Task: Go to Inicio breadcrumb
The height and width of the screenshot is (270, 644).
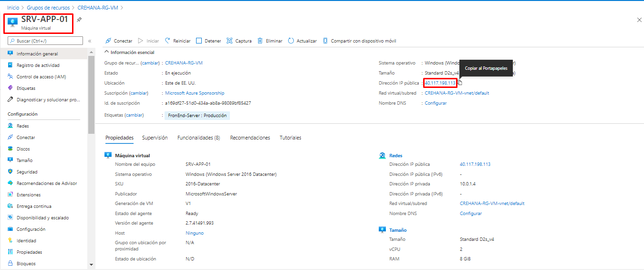Action: (13, 8)
